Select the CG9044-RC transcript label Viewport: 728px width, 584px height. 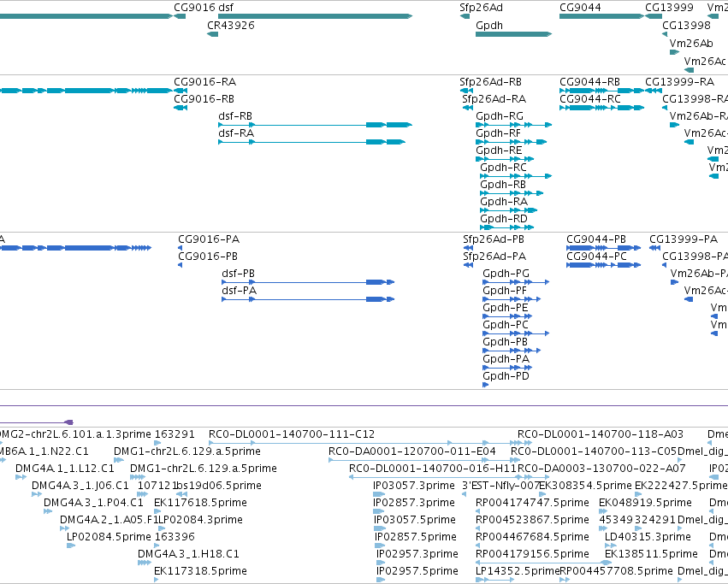pyautogui.click(x=590, y=99)
